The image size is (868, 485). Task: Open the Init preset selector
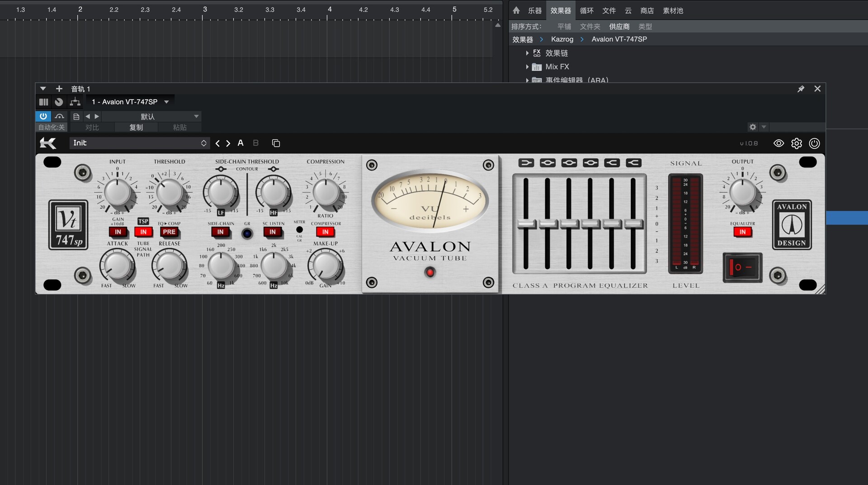pos(139,143)
